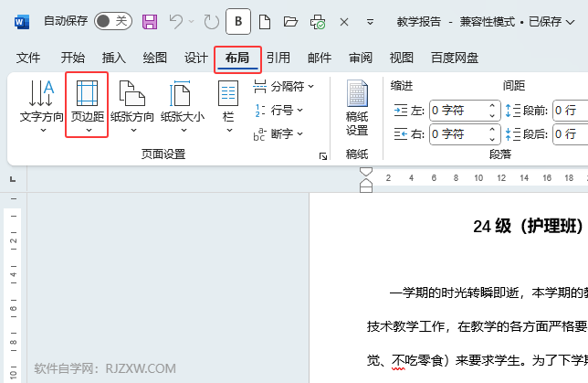Redo the last action

(212, 22)
